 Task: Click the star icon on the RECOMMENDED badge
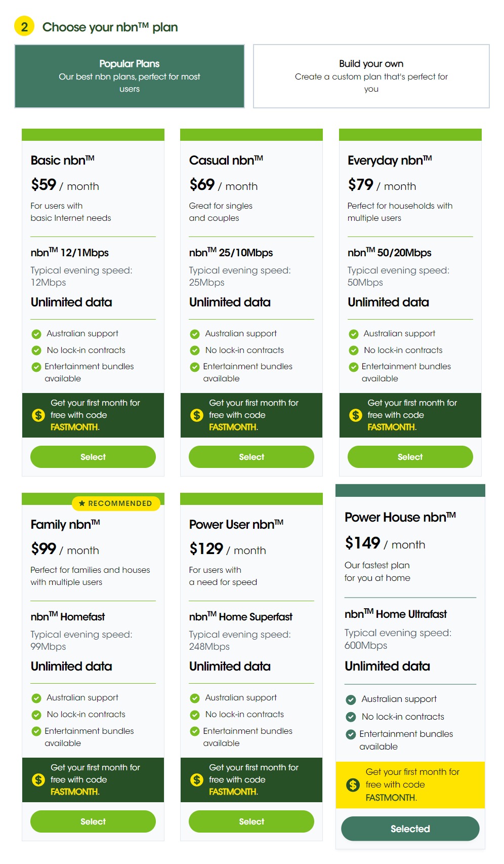pos(82,503)
